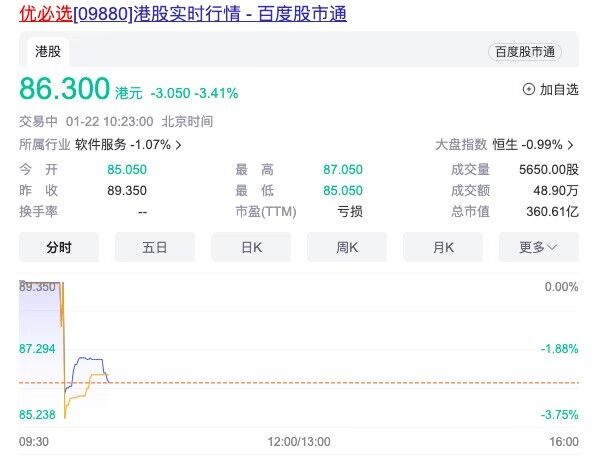
Task: Select the 港股 tab
Action: 48,52
